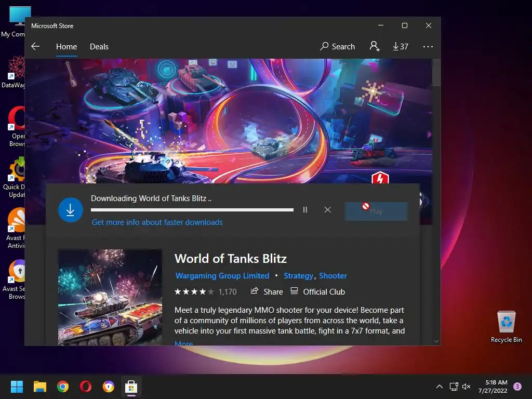
Task: Select the Avast Secure Browser desktop shortcut
Action: tap(14, 279)
